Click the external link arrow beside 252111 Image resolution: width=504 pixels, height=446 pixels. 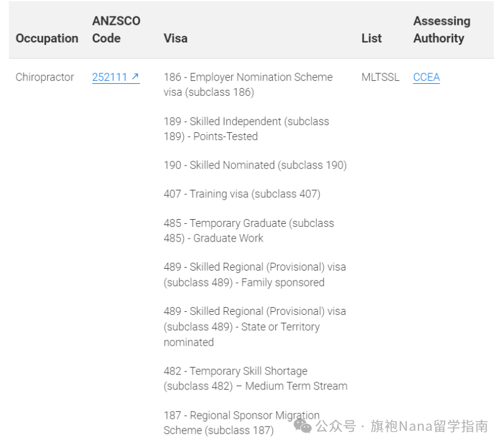click(135, 76)
